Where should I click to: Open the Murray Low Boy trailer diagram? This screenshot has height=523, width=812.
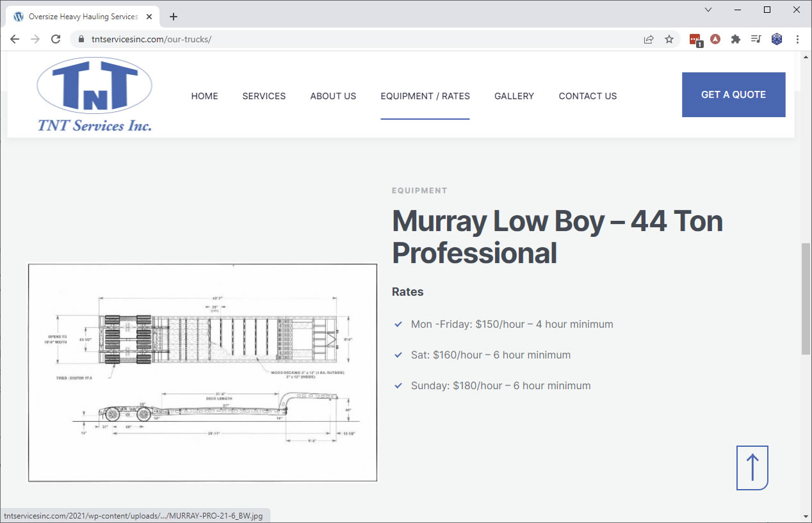point(202,373)
